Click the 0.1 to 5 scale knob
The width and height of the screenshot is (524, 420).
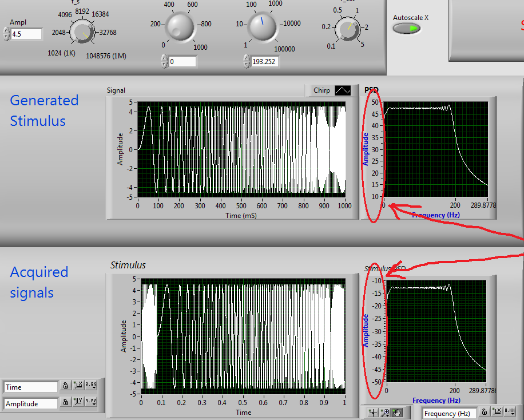tap(348, 29)
